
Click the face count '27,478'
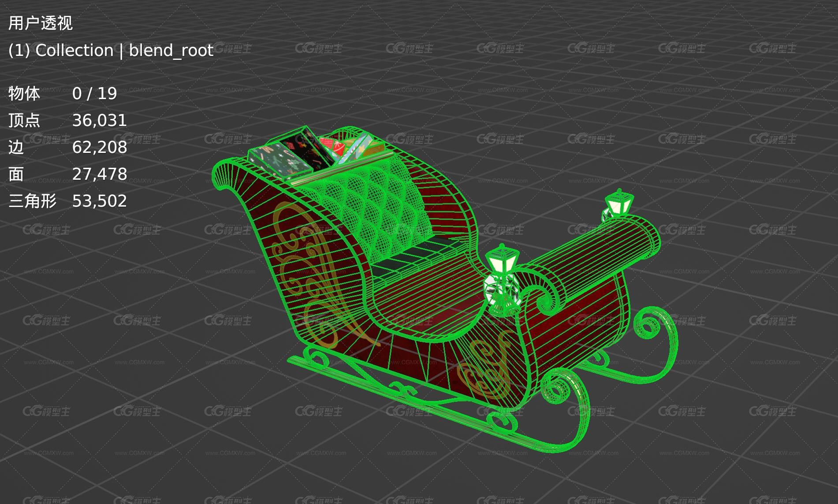point(100,174)
